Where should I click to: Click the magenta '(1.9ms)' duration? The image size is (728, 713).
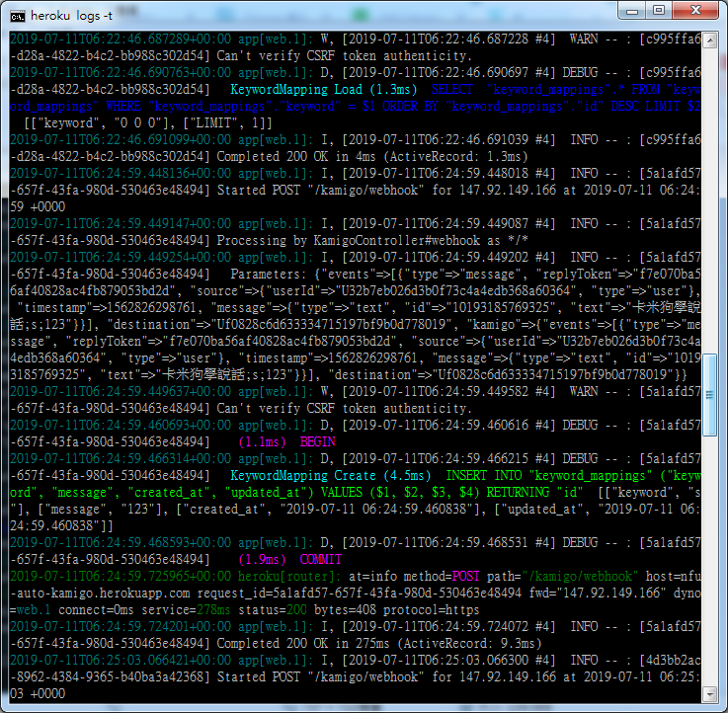262,559
